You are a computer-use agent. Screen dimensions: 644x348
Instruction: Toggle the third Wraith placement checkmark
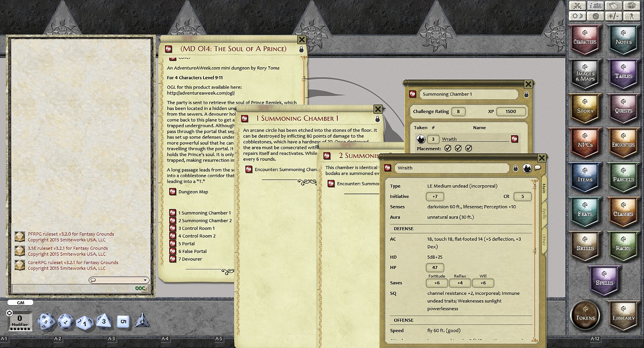pos(468,148)
